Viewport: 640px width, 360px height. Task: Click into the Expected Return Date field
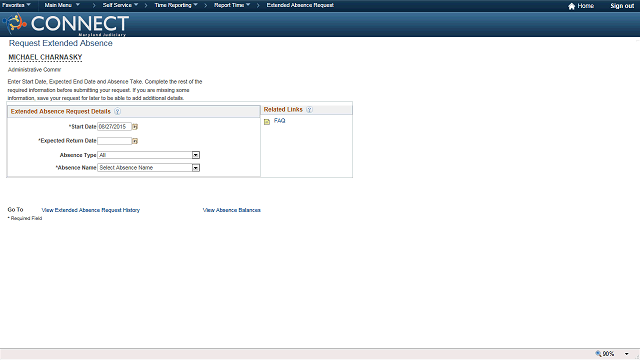(114, 141)
